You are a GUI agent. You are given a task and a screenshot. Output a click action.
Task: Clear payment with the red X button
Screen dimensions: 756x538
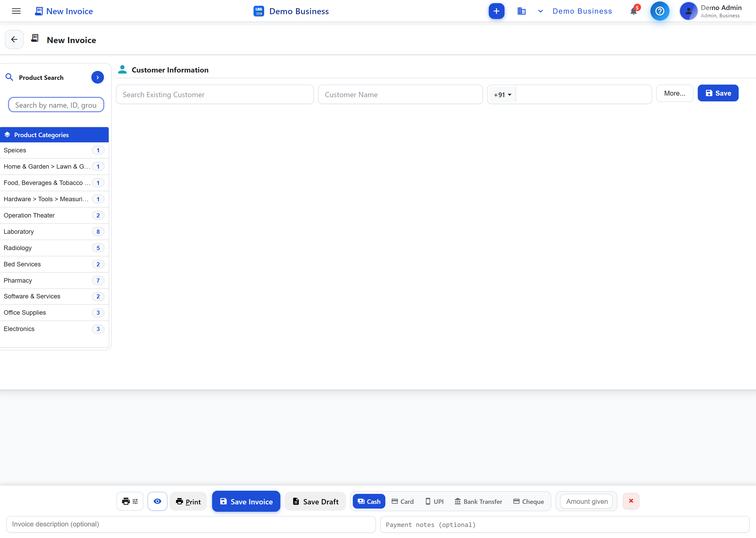(631, 501)
